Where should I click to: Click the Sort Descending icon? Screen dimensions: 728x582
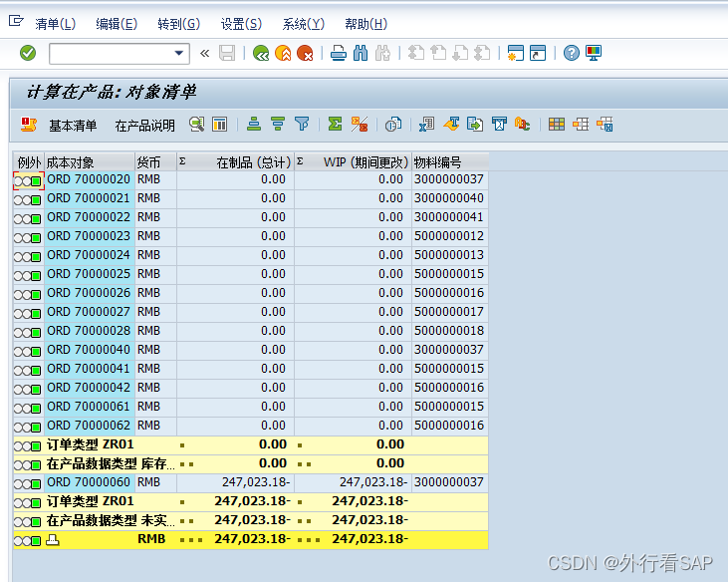click(278, 125)
